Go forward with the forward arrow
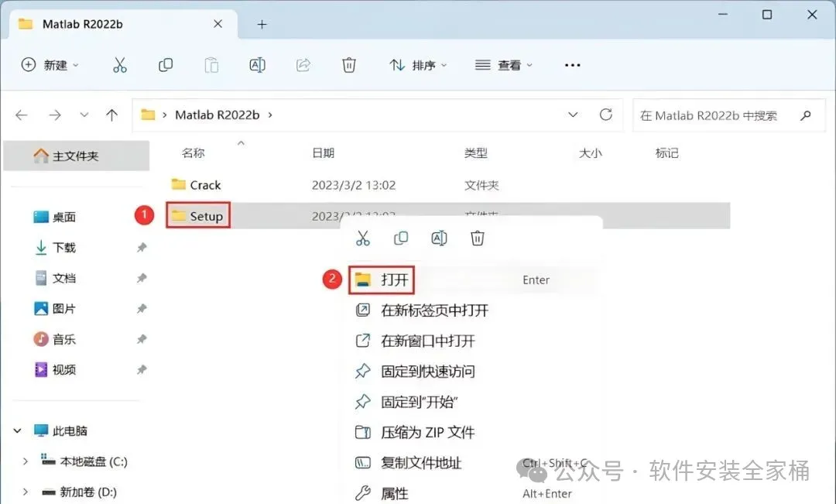836x504 pixels. point(55,115)
